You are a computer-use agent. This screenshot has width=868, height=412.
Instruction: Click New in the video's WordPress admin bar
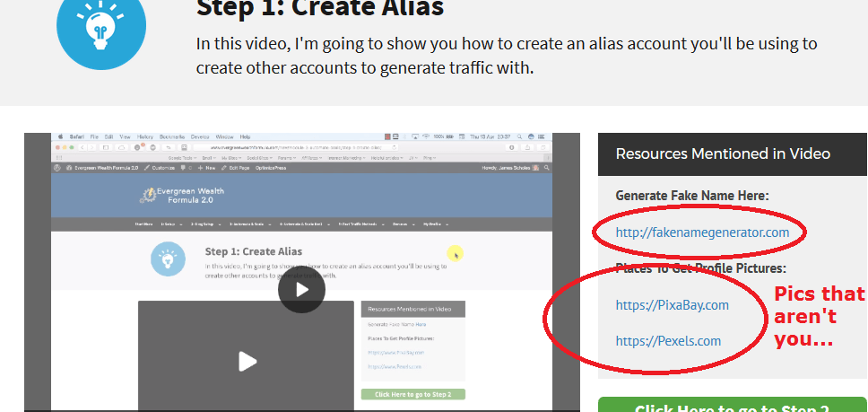pos(206,168)
